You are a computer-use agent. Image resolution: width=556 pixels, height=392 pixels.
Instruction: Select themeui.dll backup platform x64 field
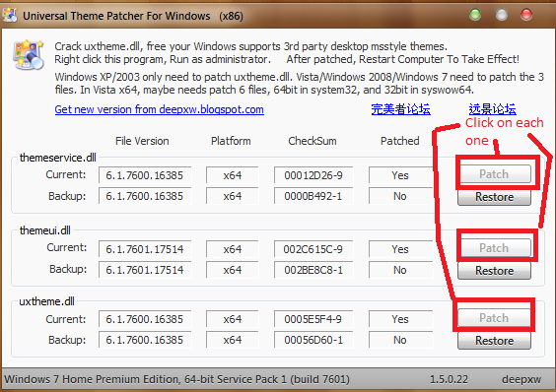point(233,270)
